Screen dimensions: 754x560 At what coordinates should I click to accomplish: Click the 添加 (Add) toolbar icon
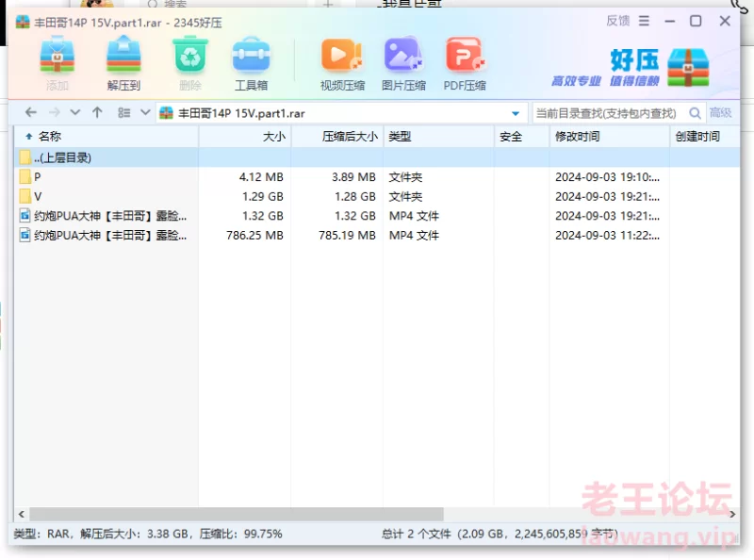pos(57,63)
